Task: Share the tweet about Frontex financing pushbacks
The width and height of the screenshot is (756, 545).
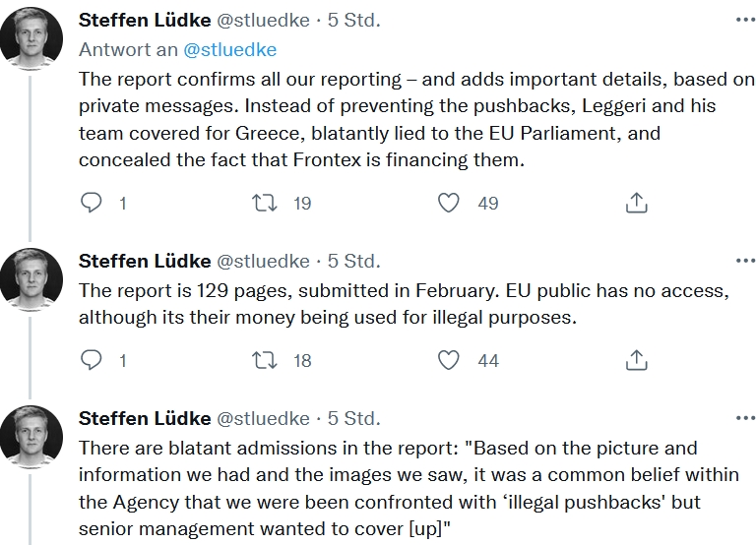Action: click(636, 203)
